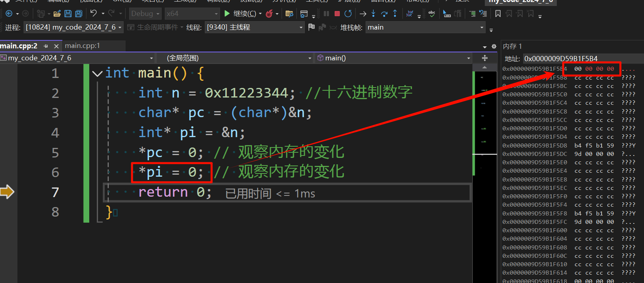Stop debugging with the red square button
The width and height of the screenshot is (644, 283).
pos(337,14)
